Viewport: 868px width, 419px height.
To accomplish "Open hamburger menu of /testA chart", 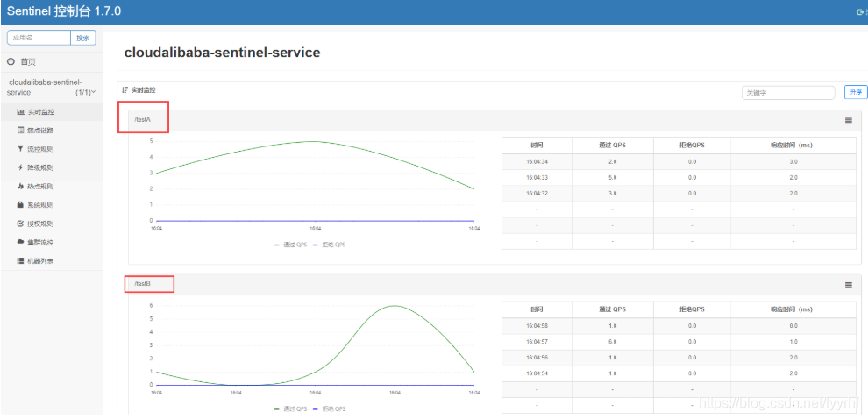I will coord(849,120).
